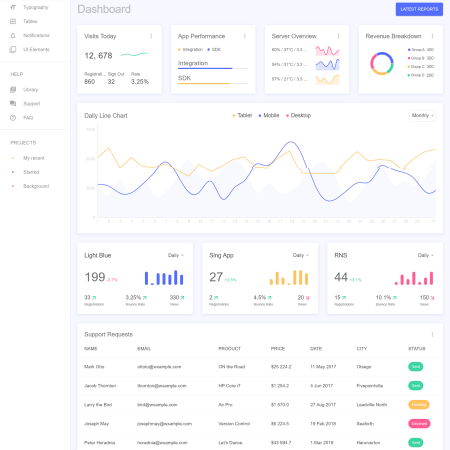
Task: Click the date cell 1 Mar 2018
Action: click(x=322, y=443)
